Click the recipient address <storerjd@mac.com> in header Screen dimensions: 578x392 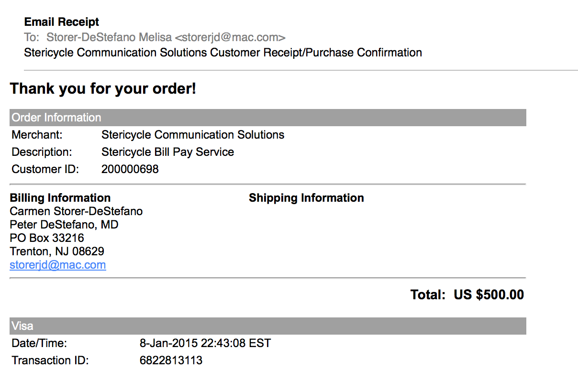pyautogui.click(x=230, y=37)
